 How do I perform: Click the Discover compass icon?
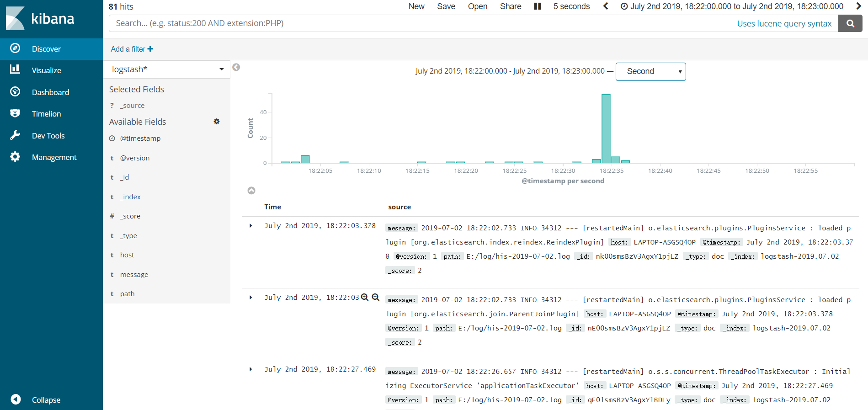click(x=15, y=48)
